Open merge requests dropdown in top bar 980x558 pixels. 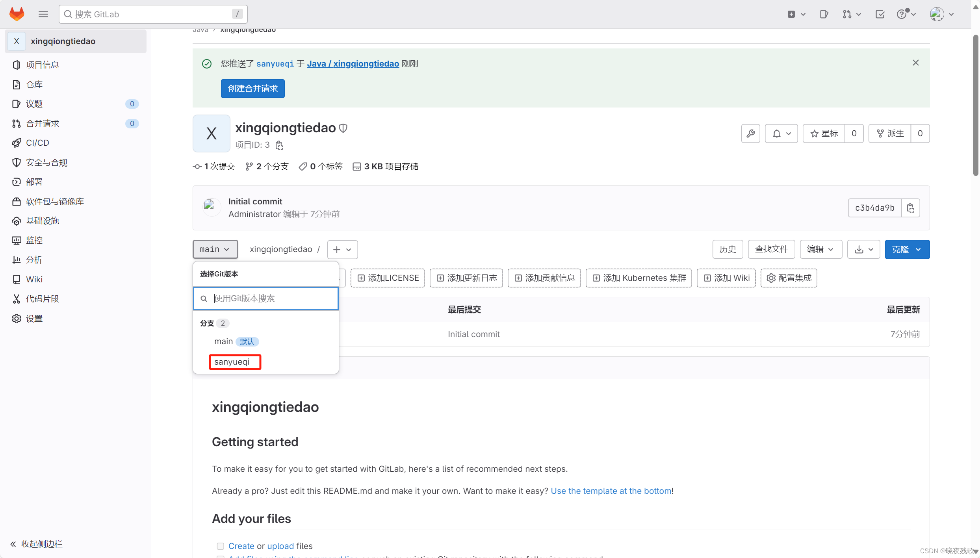point(852,14)
